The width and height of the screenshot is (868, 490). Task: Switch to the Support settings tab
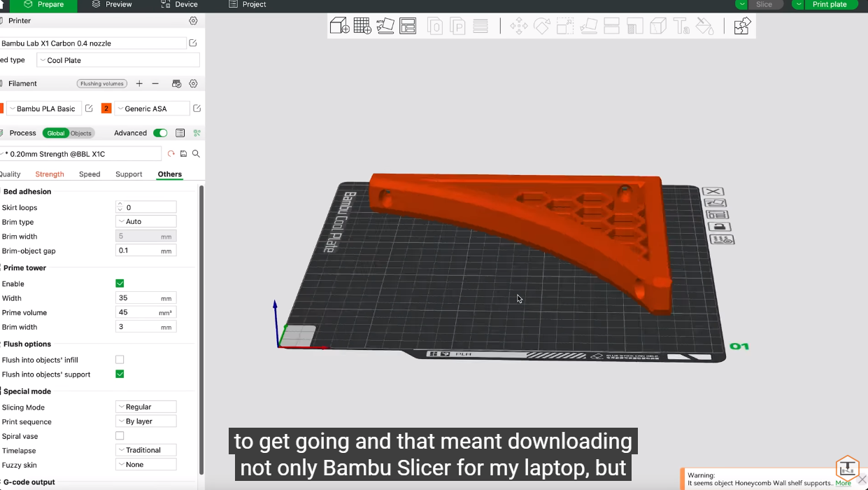(129, 174)
